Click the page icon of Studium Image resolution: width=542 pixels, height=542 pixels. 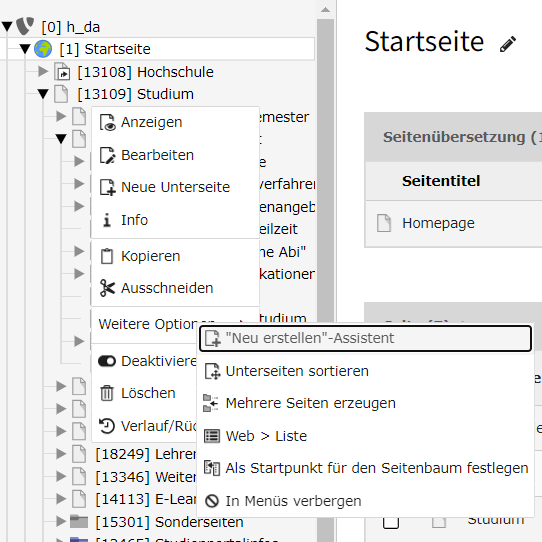(x=61, y=94)
